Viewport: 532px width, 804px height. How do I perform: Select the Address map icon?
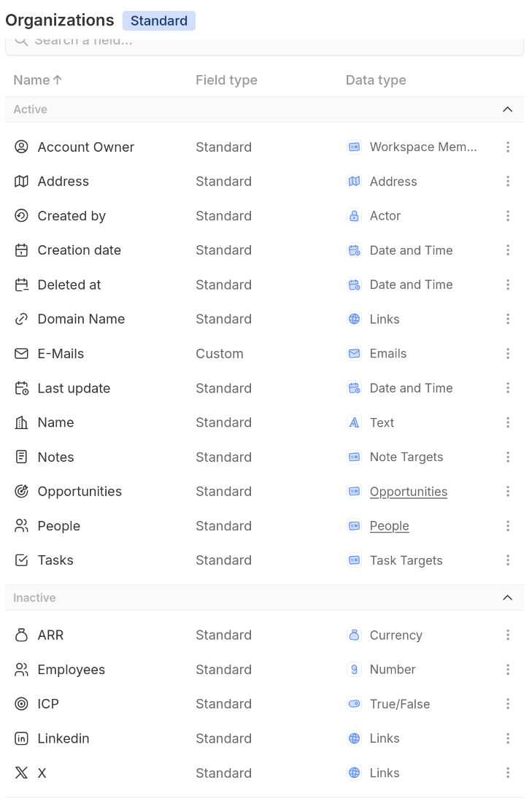point(21,181)
